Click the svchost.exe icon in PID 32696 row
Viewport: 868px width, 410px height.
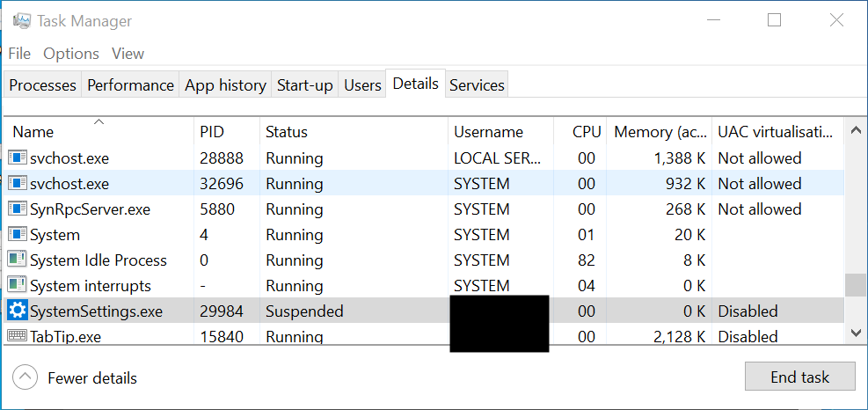[x=18, y=184]
